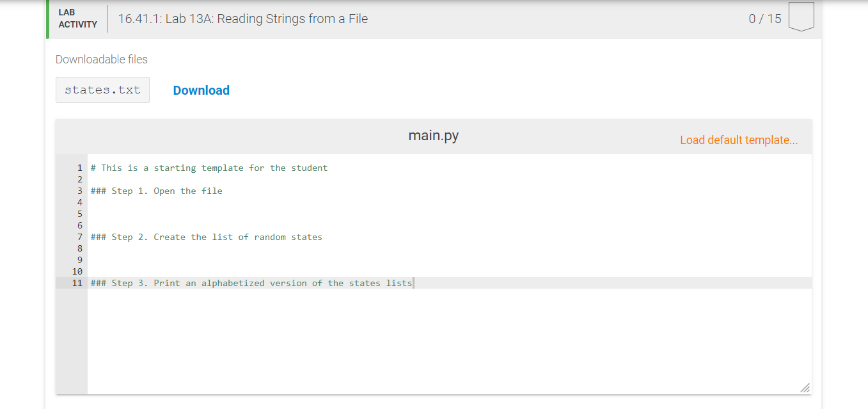Place cursor in 'Step 1. Open the file' line

[x=157, y=191]
